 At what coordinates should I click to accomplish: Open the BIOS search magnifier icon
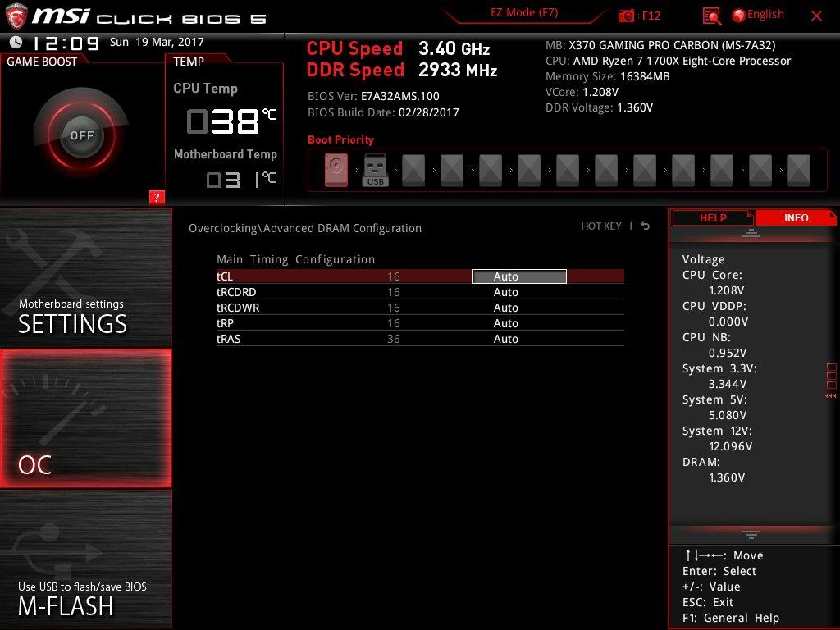point(711,16)
